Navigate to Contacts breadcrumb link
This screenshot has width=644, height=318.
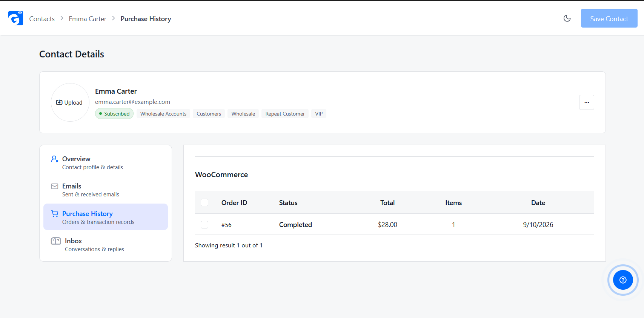click(x=42, y=19)
